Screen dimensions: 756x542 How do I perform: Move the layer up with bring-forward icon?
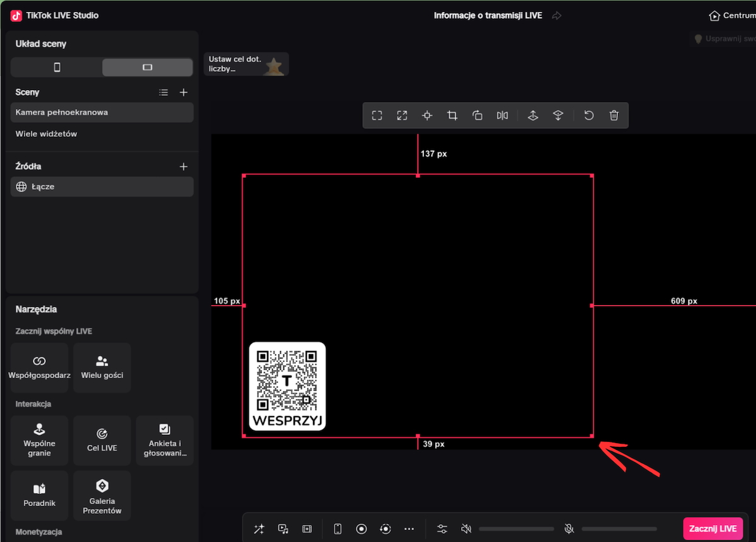pos(532,115)
